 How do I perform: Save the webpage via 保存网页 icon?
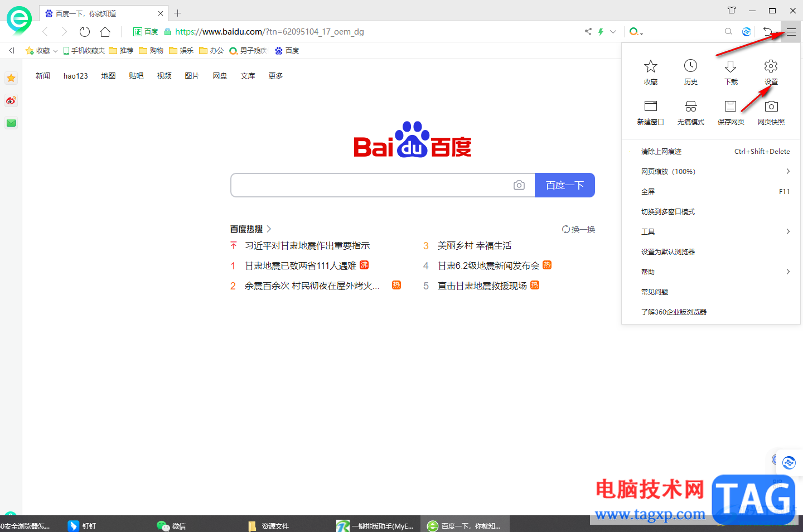pos(731,112)
